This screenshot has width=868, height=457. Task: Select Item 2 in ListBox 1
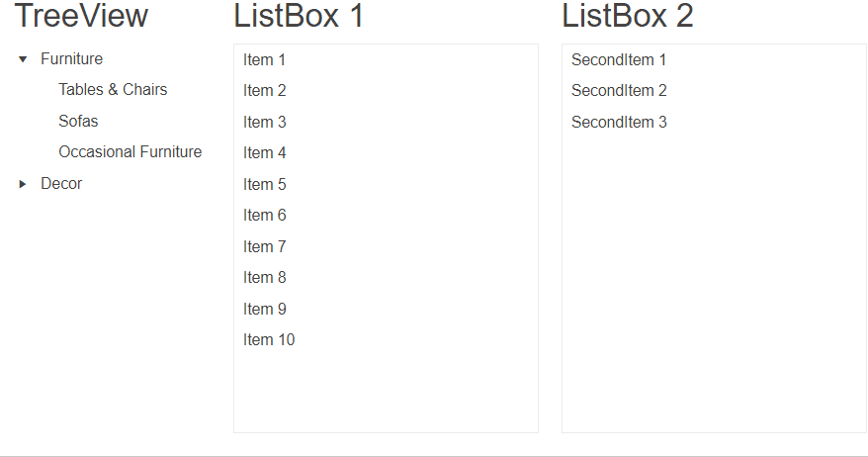(265, 91)
